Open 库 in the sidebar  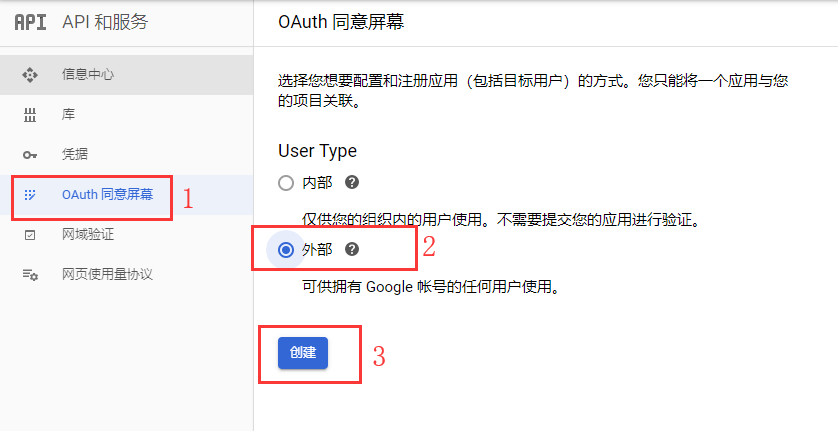pos(127,115)
